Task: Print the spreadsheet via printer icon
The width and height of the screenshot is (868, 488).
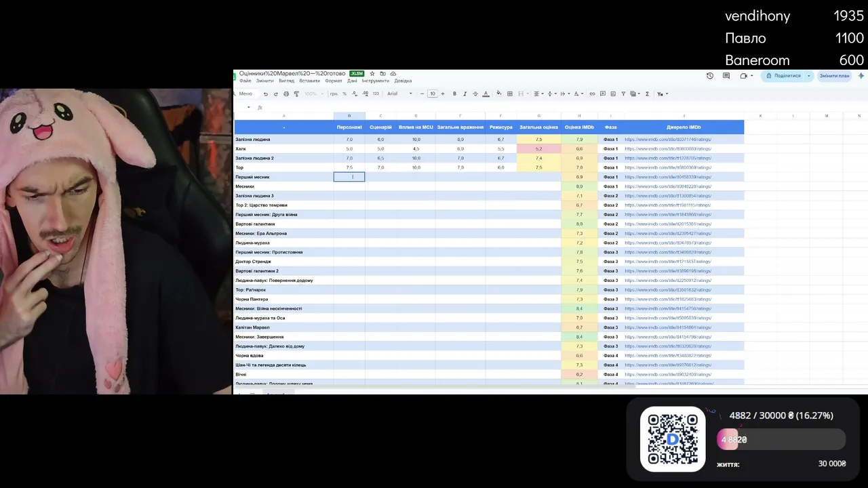Action: point(285,94)
